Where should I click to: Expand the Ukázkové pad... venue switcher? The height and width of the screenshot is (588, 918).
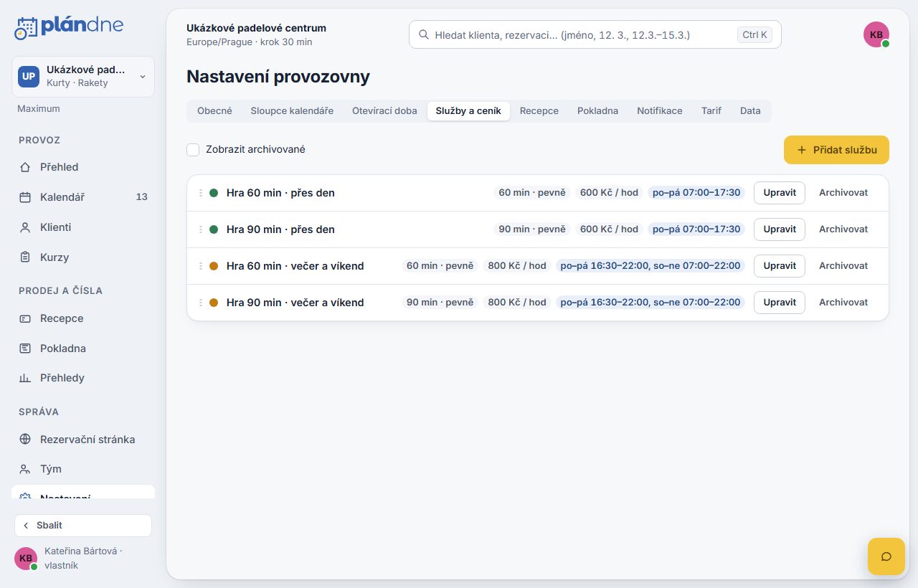(83, 77)
